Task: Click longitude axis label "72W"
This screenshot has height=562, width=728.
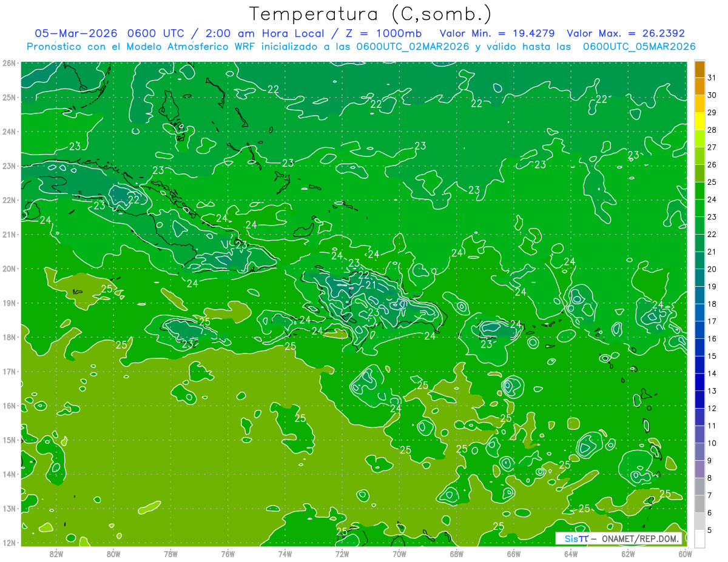Action: (342, 554)
